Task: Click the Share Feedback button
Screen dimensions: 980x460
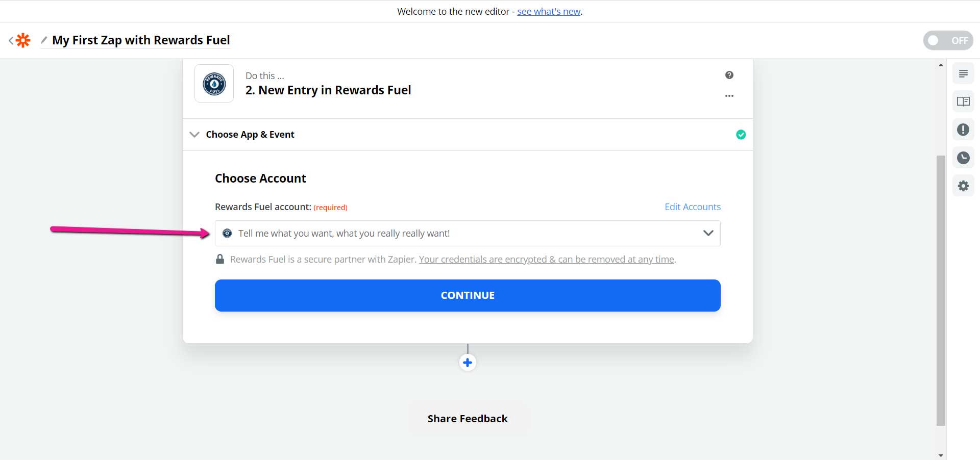Action: point(468,419)
